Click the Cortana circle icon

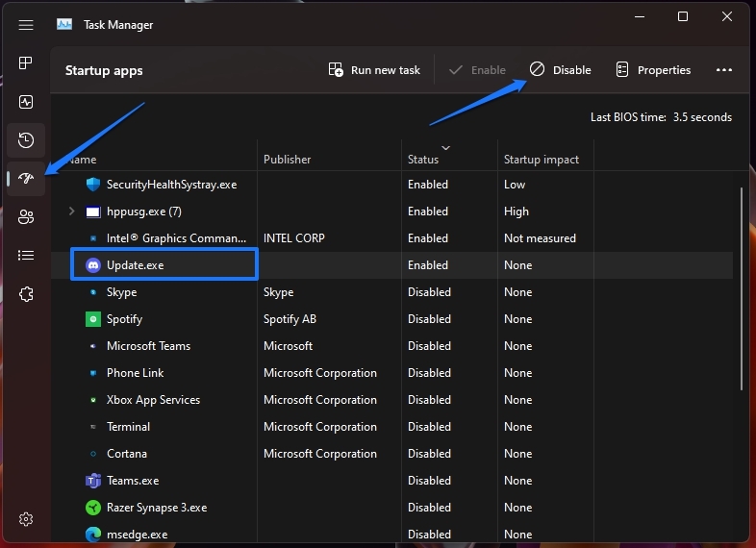[x=93, y=454]
